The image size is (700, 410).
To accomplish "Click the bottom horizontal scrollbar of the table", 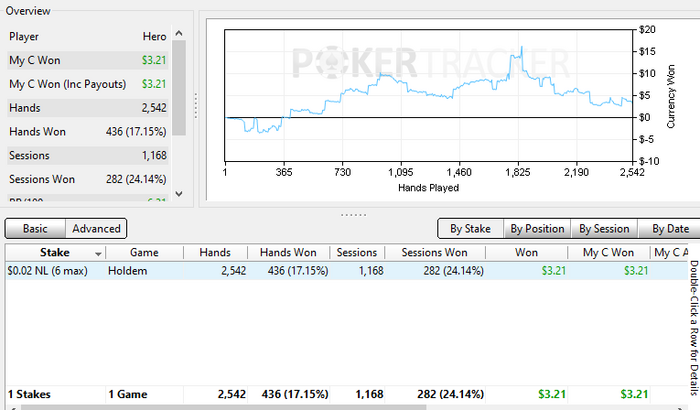I will (223, 407).
